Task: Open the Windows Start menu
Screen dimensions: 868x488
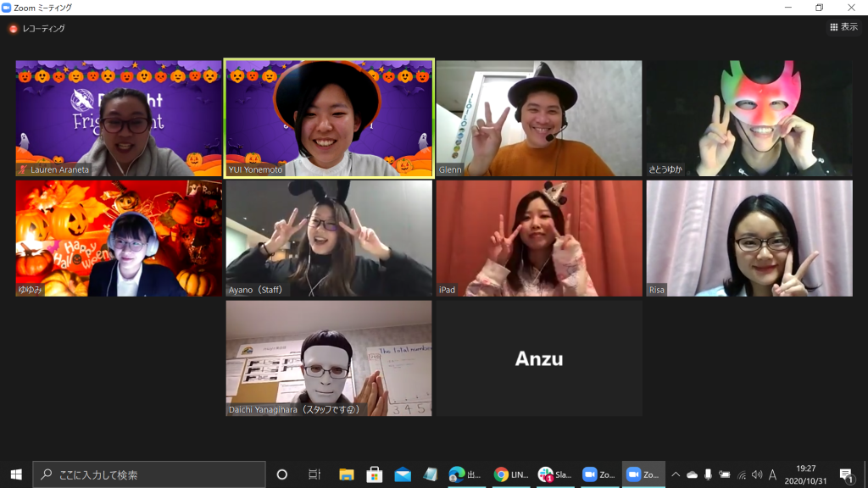Action: tap(15, 474)
